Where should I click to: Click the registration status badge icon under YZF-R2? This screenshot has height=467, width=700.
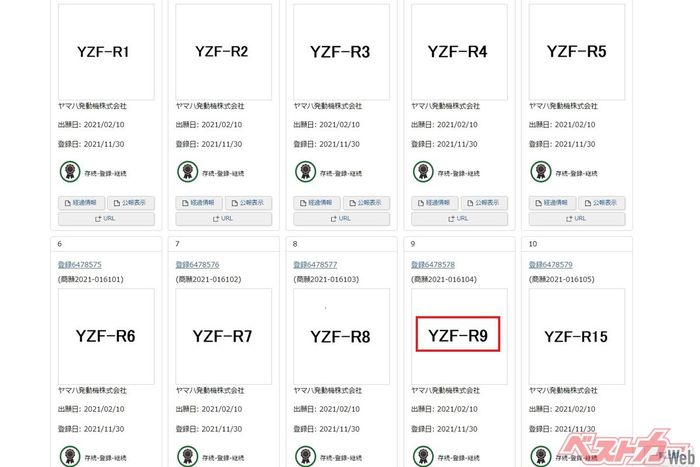tap(187, 172)
